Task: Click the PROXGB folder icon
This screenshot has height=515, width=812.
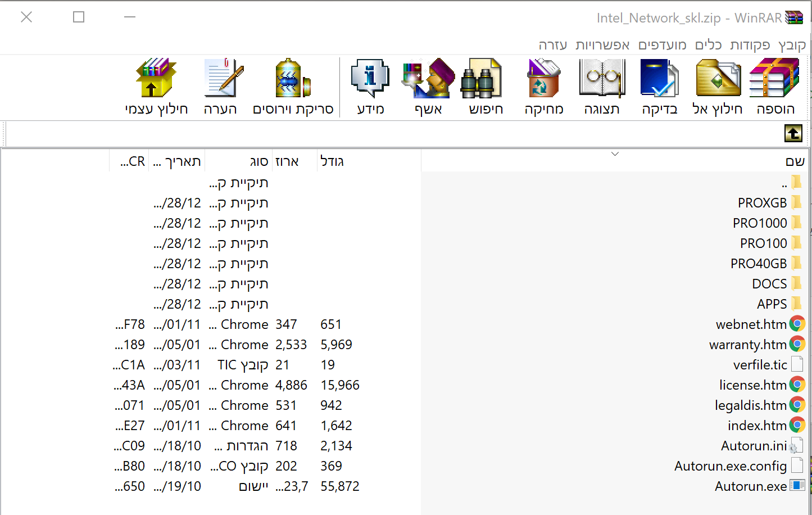Action: tap(796, 202)
